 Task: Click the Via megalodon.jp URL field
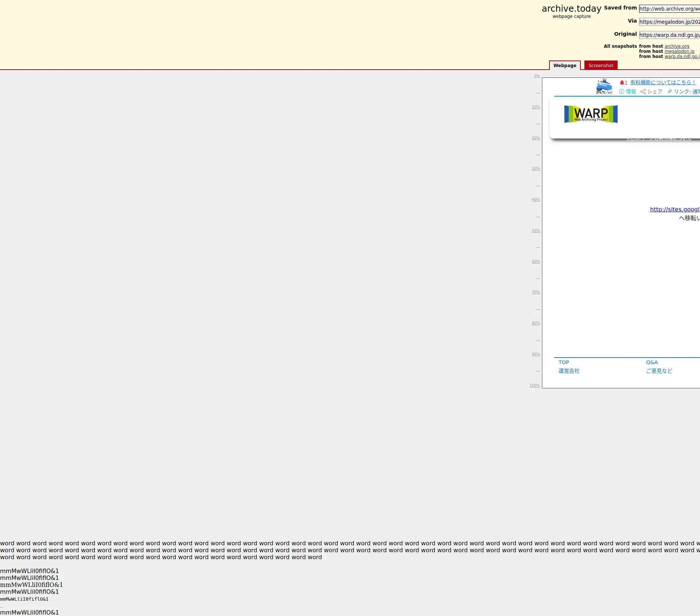(x=669, y=22)
